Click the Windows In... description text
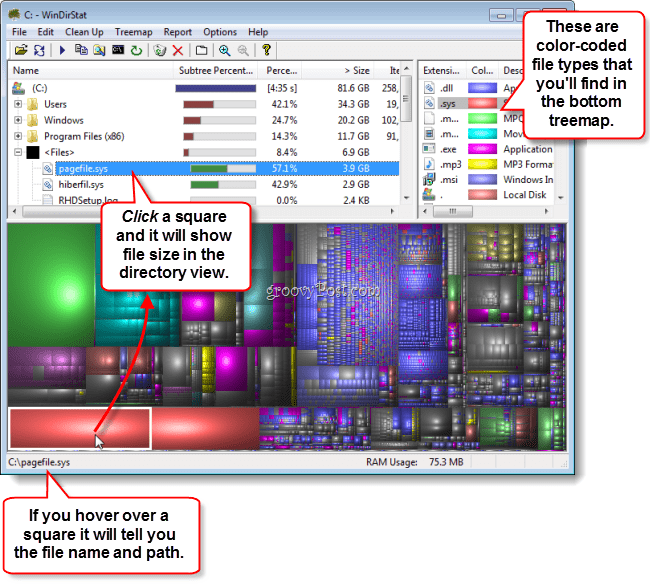This screenshot has height=585, width=650. coord(528,180)
